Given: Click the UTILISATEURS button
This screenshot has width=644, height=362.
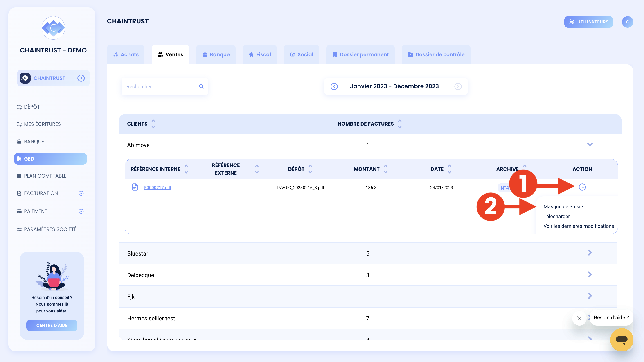Looking at the screenshot, I should 588,22.
